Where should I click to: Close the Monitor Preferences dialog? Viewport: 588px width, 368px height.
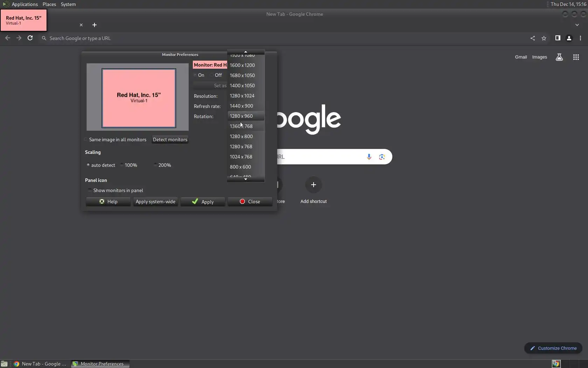tap(250, 202)
